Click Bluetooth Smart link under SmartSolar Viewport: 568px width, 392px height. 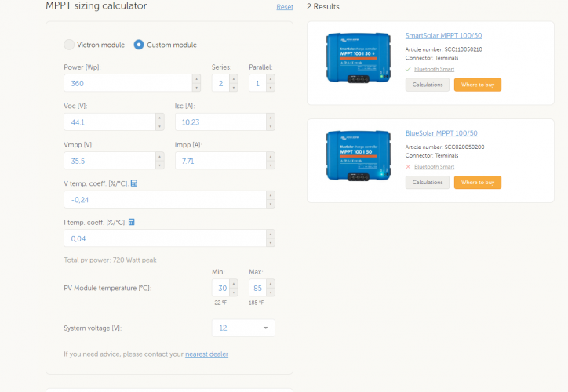(x=434, y=69)
